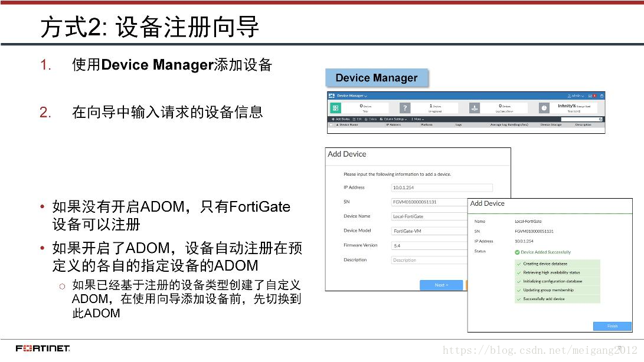Click the Device Manager module icon
The width and height of the screenshot is (644, 362).
pos(332,96)
